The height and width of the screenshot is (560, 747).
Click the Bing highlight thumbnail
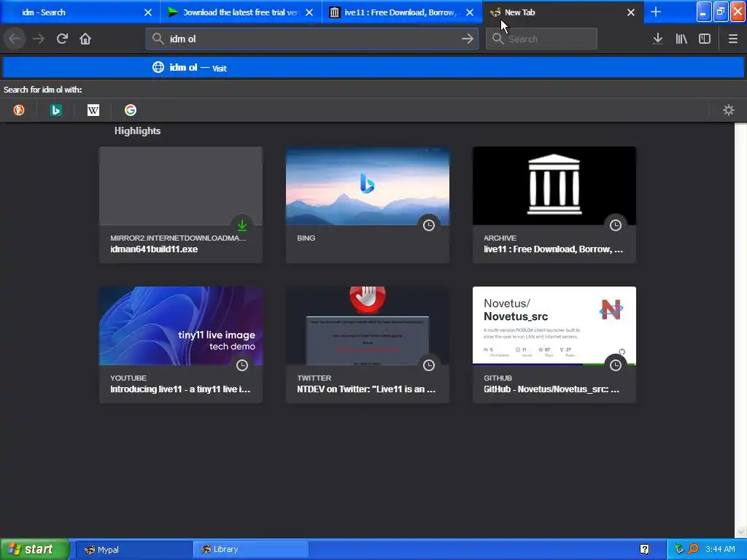pyautogui.click(x=368, y=186)
